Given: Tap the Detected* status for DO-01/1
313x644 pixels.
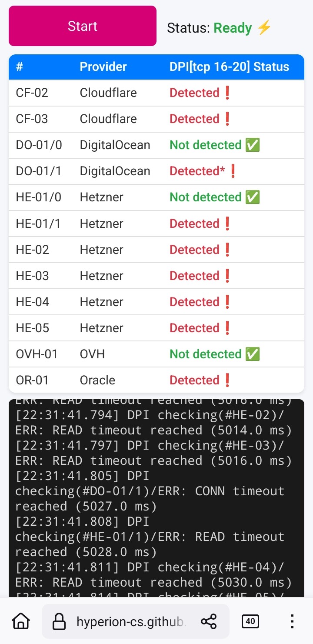Looking at the screenshot, I should [x=197, y=171].
